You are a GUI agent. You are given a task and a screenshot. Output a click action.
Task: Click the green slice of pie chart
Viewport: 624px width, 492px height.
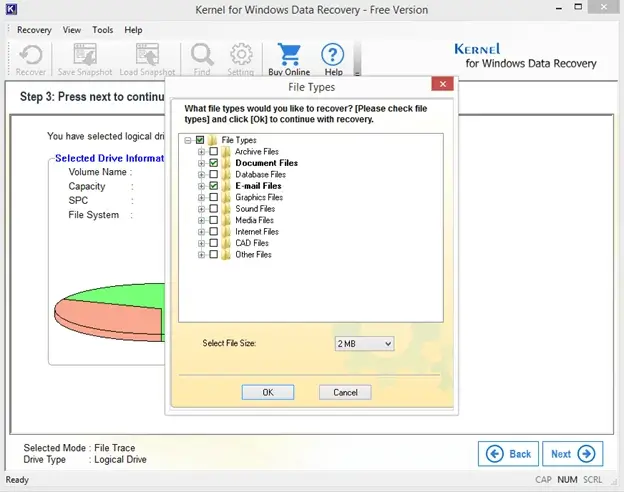127,295
